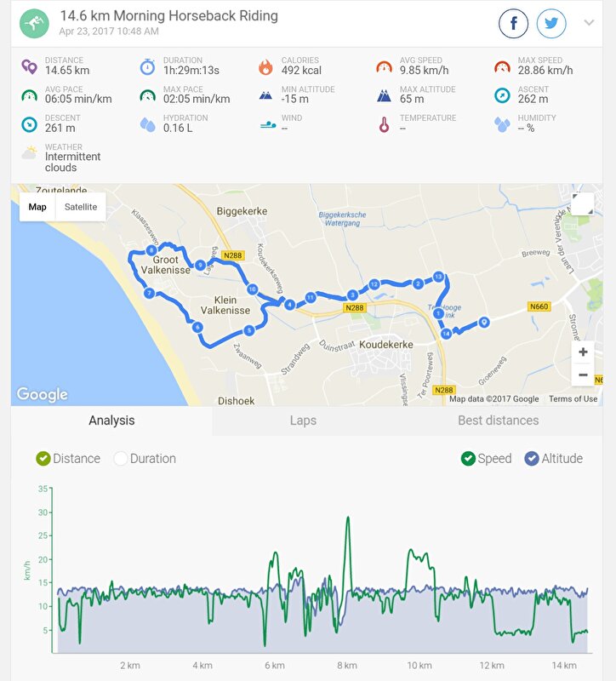Share workout on Twitter
Viewport: 616px width, 681px height.
tap(551, 23)
